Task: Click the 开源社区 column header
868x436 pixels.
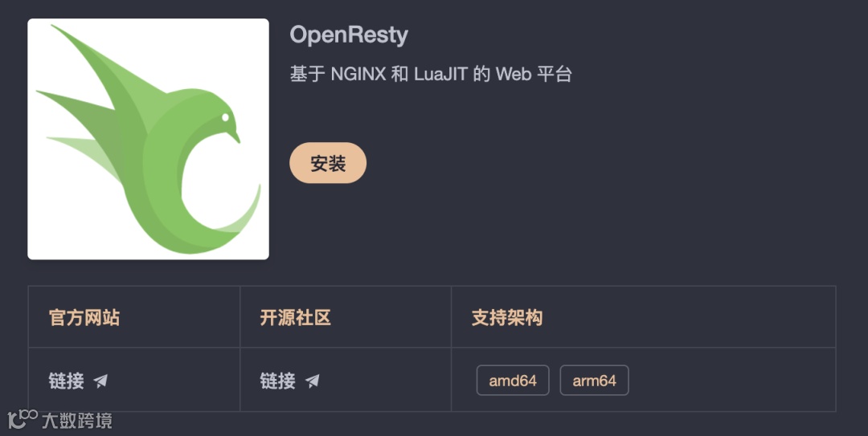Action: coord(296,318)
